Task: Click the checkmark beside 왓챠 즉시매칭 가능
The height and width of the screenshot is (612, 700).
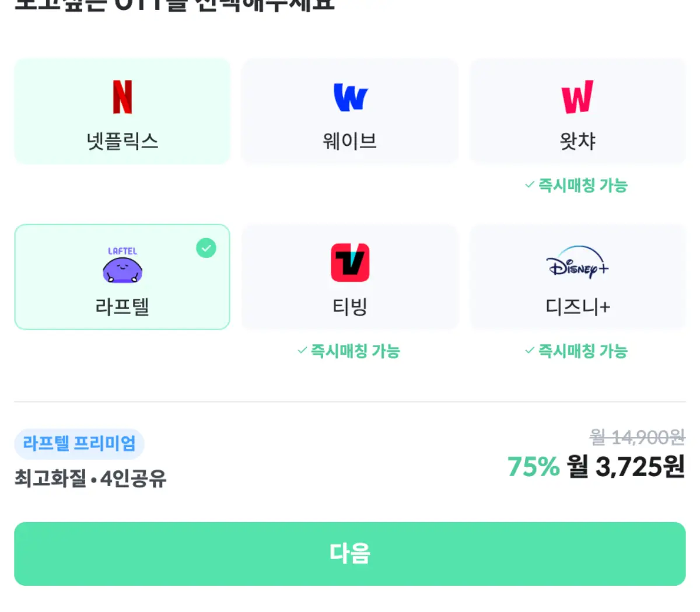Action: [x=528, y=186]
